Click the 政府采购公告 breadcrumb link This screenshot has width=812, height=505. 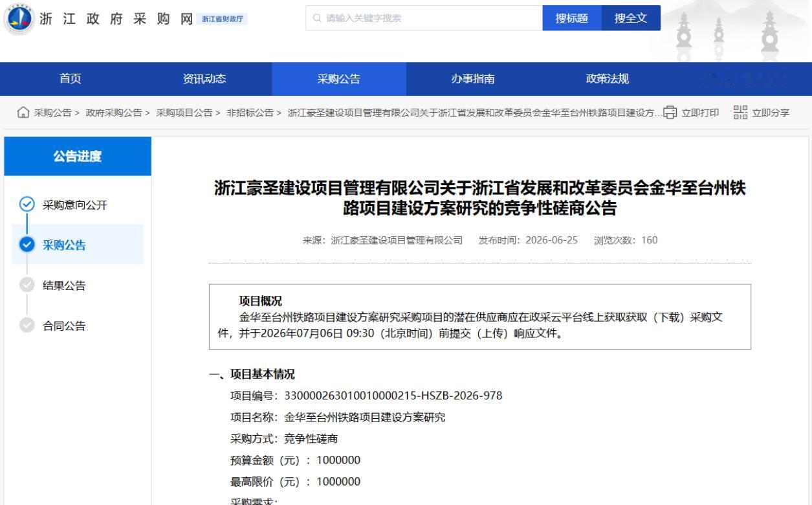pos(115,113)
